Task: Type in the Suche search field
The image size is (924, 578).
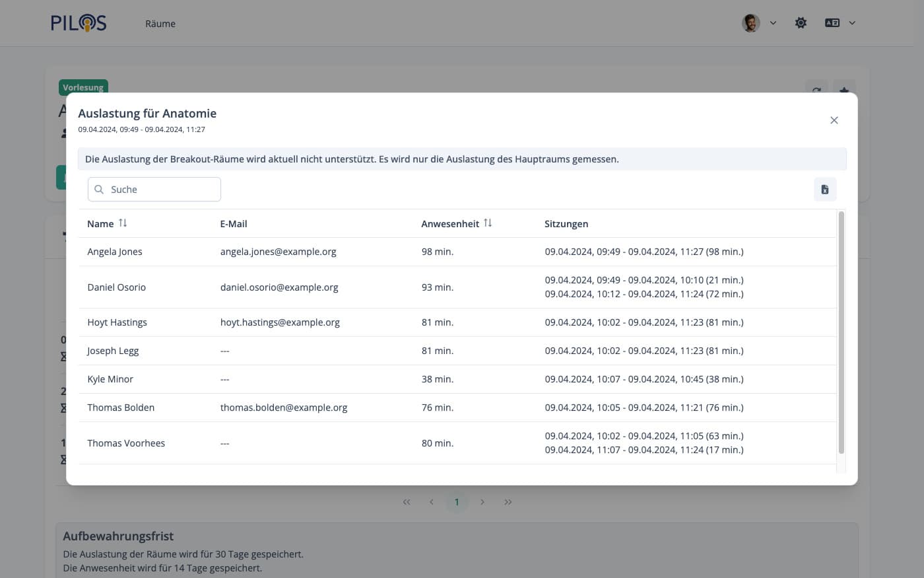Action: coord(162,190)
